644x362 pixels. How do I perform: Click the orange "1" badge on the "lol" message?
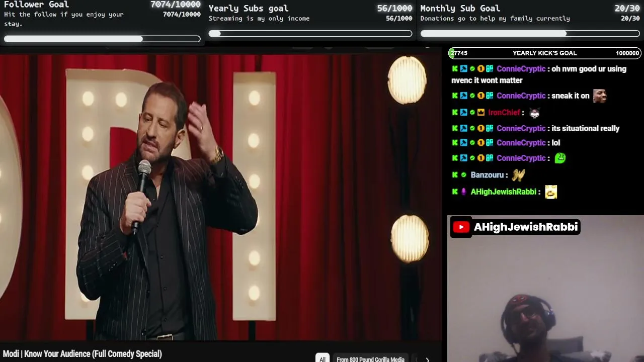tap(480, 143)
